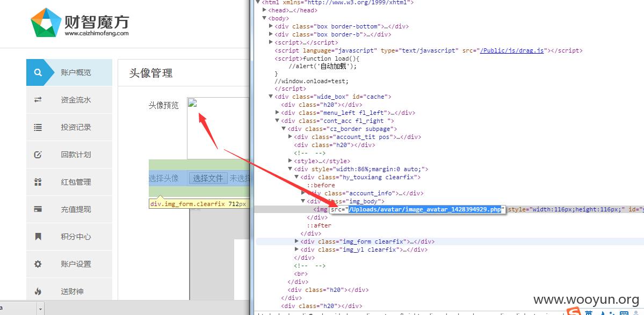Click the 积分中心 bookmark icon
The height and width of the screenshot is (315, 644).
tap(38, 237)
